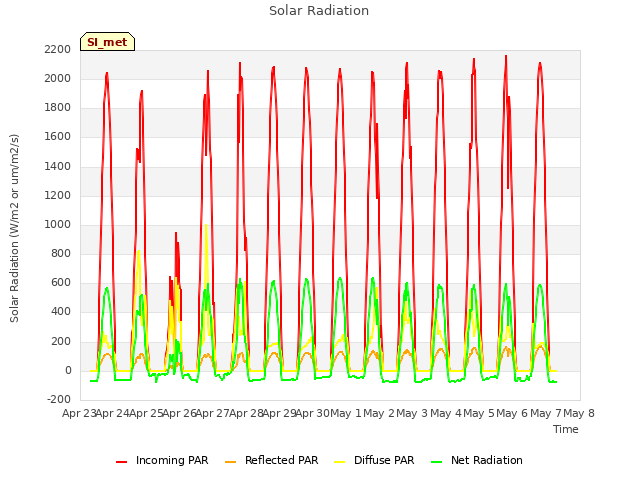
Task: Click the Time x-axis label
Action: coord(565,429)
